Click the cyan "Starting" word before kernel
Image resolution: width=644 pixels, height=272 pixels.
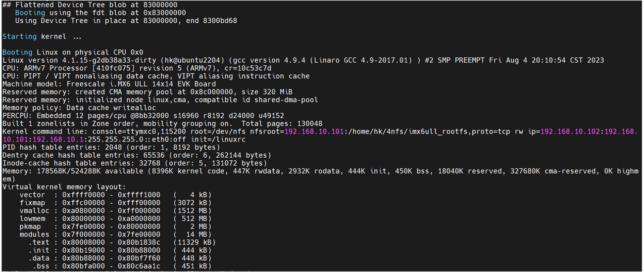coord(19,37)
